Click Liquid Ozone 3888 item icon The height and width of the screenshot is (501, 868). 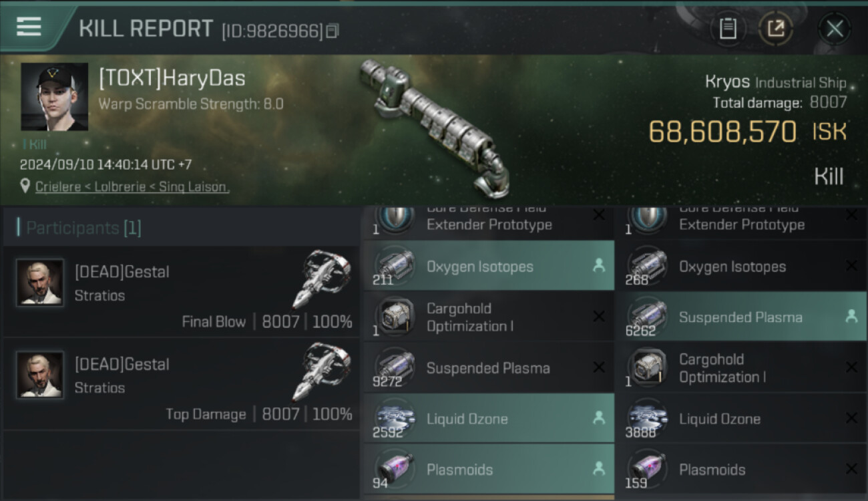click(646, 417)
